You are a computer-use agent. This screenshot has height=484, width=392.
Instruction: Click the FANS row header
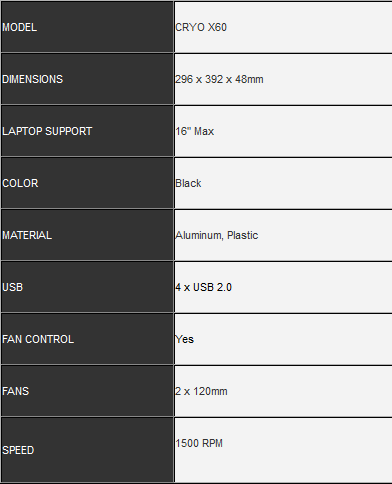pos(87,391)
